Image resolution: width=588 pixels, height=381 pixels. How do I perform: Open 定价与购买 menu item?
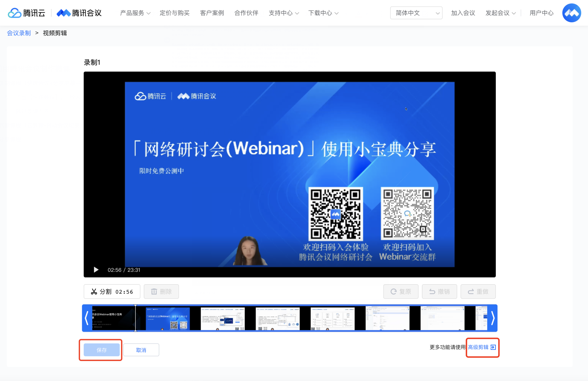175,13
